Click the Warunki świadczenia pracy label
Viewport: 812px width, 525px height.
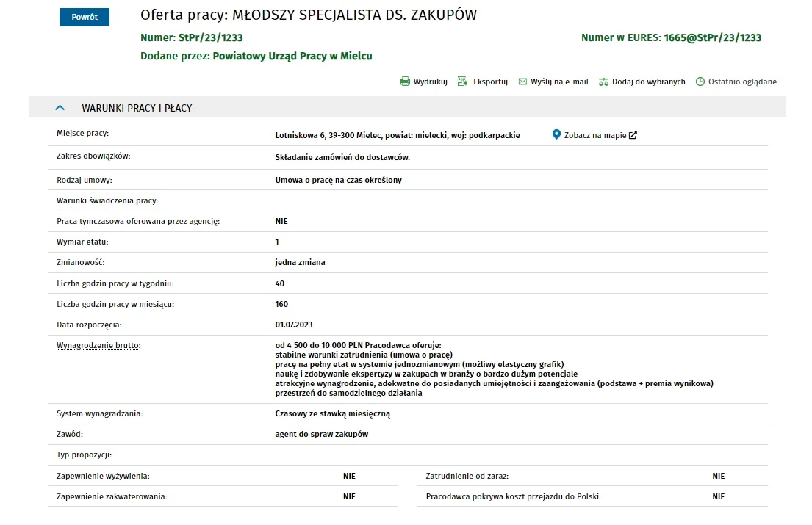click(107, 200)
